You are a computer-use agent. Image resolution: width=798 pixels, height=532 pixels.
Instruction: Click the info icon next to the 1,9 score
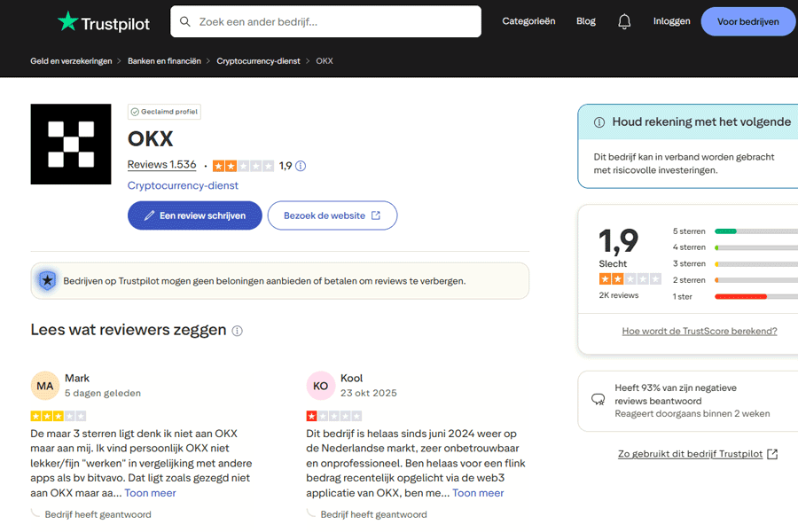(301, 166)
